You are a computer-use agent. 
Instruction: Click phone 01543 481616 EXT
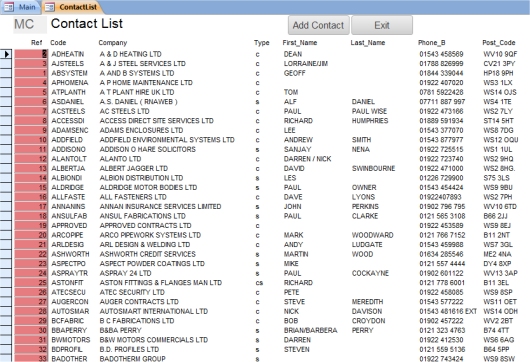(x=448, y=311)
